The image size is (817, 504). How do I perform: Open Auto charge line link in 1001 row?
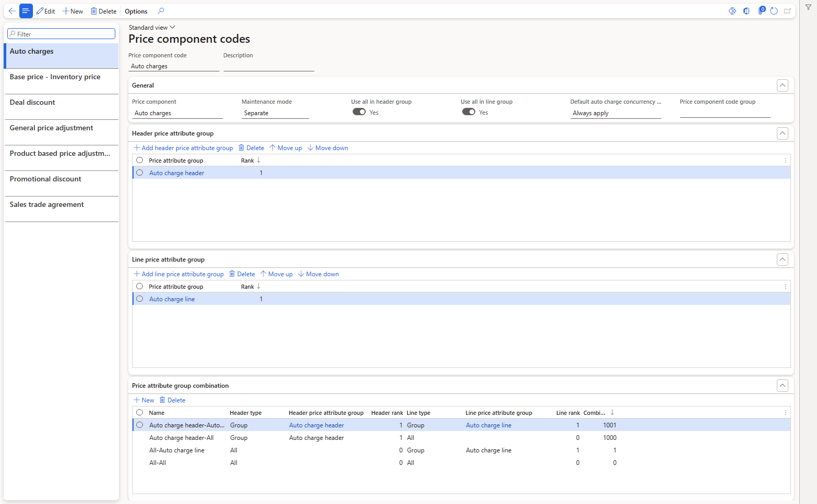pos(489,425)
